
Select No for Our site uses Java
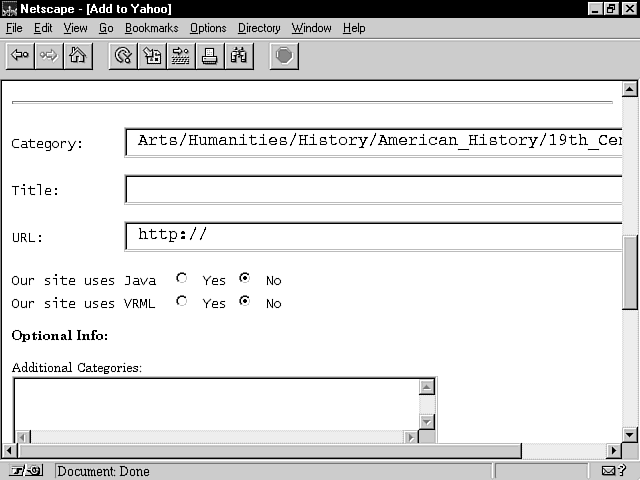244,278
